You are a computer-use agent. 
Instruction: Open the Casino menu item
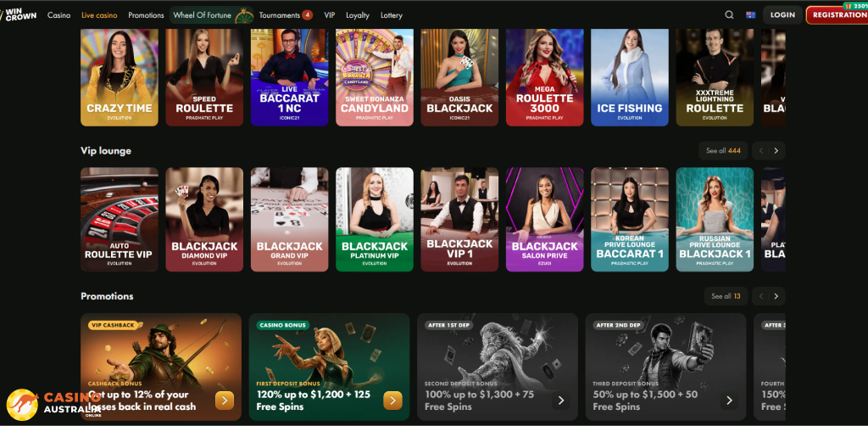(58, 15)
